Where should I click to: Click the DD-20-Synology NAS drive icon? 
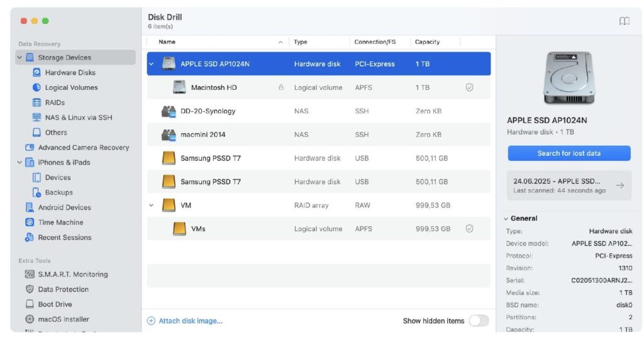click(x=169, y=111)
